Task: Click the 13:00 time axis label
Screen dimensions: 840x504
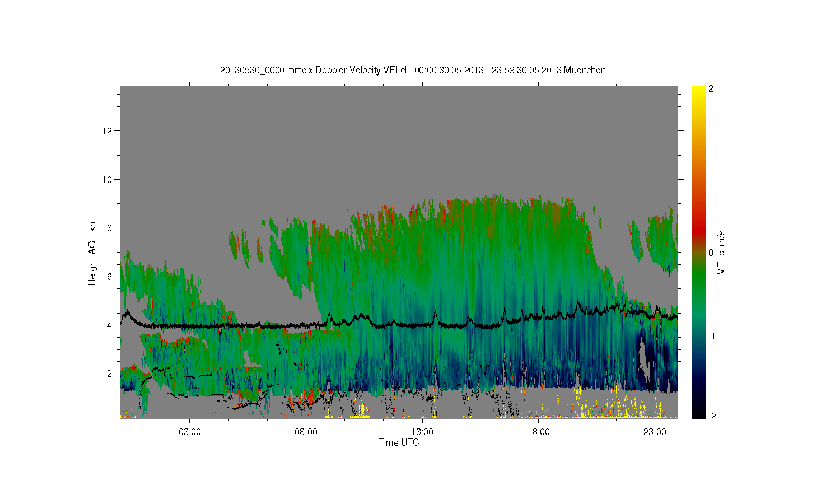Action: tap(422, 432)
